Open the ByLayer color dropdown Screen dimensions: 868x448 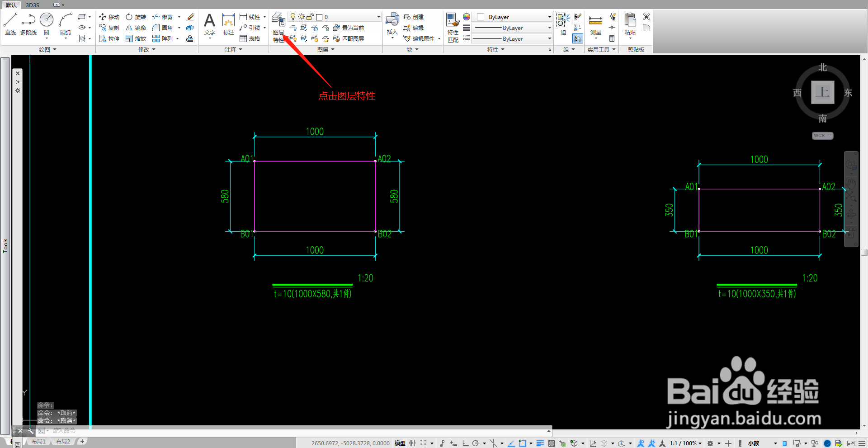pyautogui.click(x=512, y=17)
